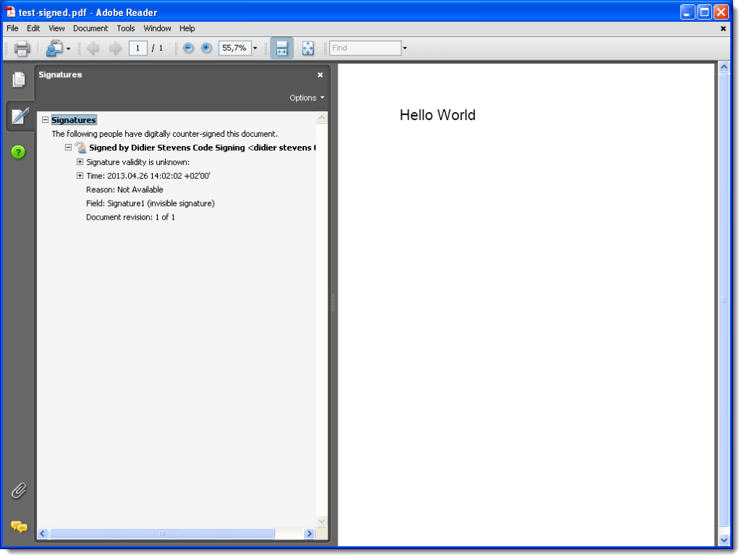Open the Tools menu
The image size is (744, 560).
126,28
